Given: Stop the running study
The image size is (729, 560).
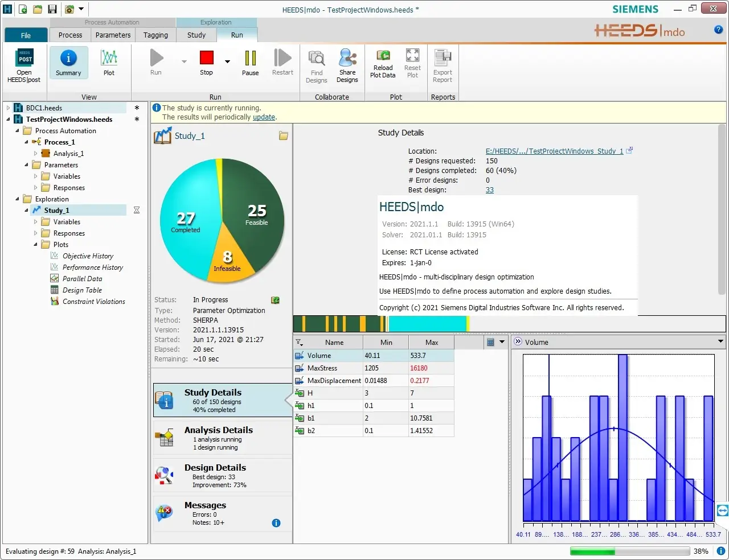Looking at the screenshot, I should click(x=206, y=63).
